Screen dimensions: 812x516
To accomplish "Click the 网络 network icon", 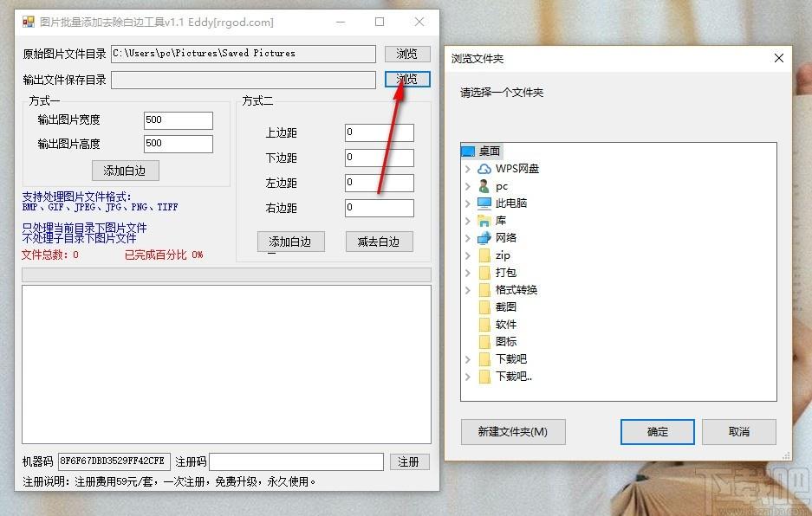I will click(484, 238).
